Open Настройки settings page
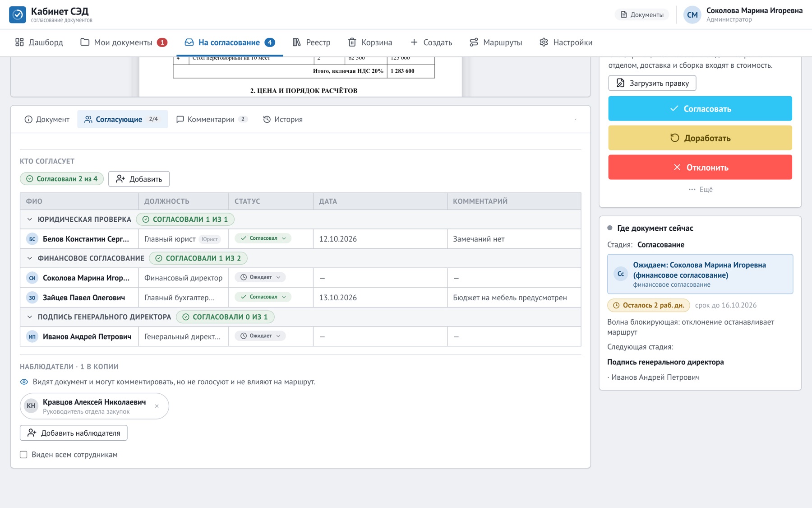Viewport: 812px width, 508px height. coord(566,42)
